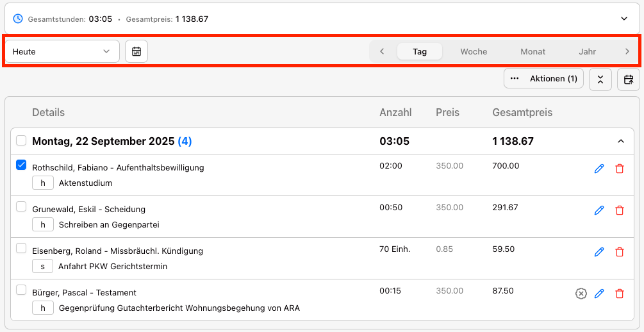Delete the Bürger Testament entry

[619, 294]
